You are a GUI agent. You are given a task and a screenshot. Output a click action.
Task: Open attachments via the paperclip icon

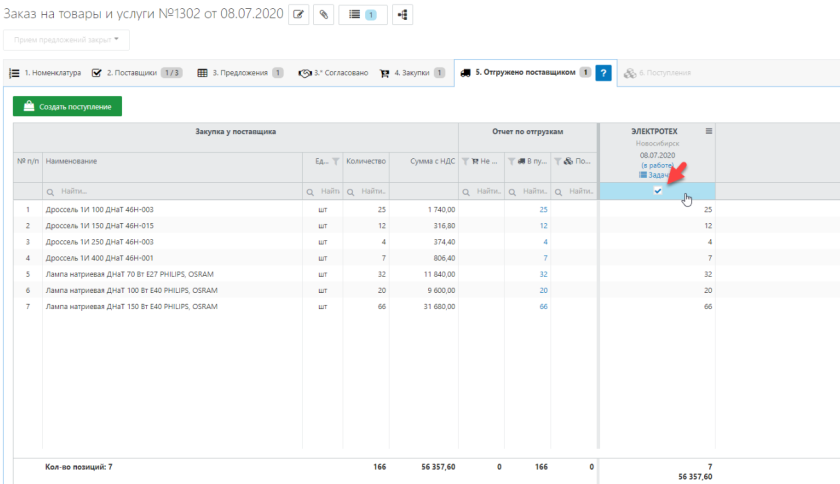click(x=324, y=14)
